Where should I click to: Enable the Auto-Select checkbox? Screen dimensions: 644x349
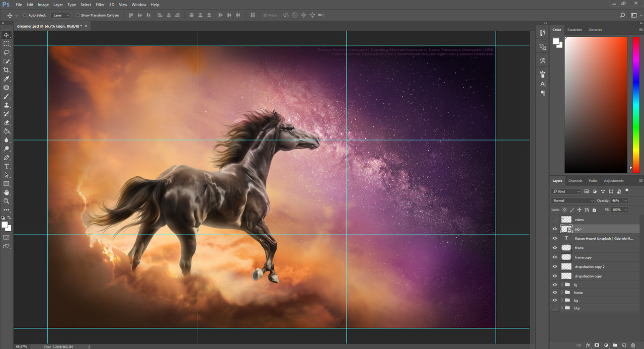click(x=25, y=15)
